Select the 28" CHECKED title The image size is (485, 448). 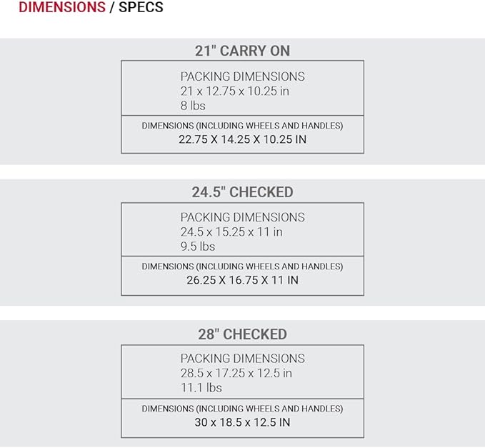(x=242, y=334)
